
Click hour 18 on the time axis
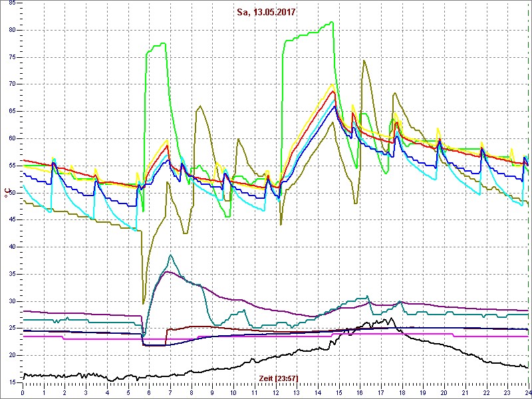tap(402, 392)
